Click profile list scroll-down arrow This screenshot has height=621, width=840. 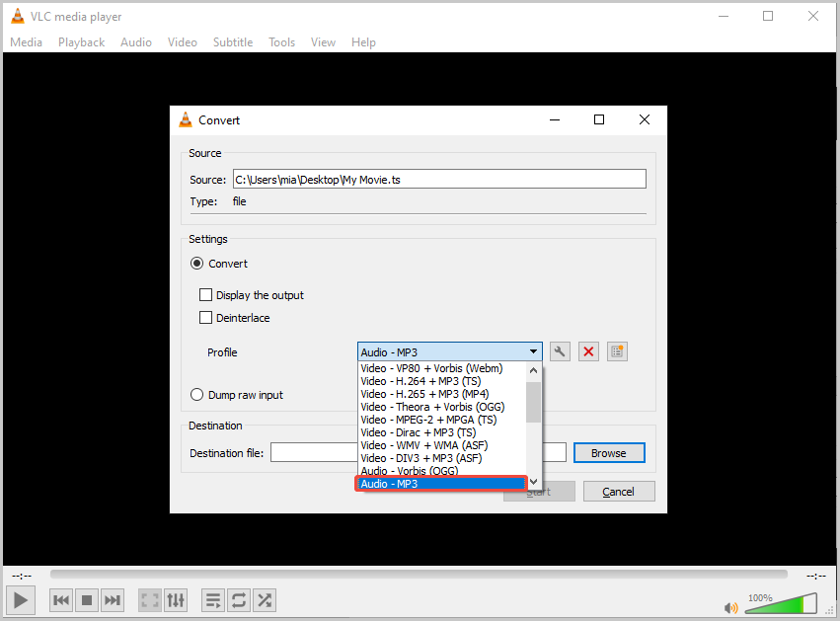tap(534, 482)
